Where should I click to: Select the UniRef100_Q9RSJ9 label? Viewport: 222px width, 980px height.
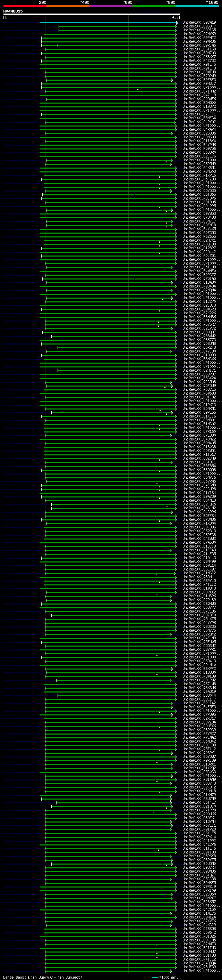tap(199, 886)
